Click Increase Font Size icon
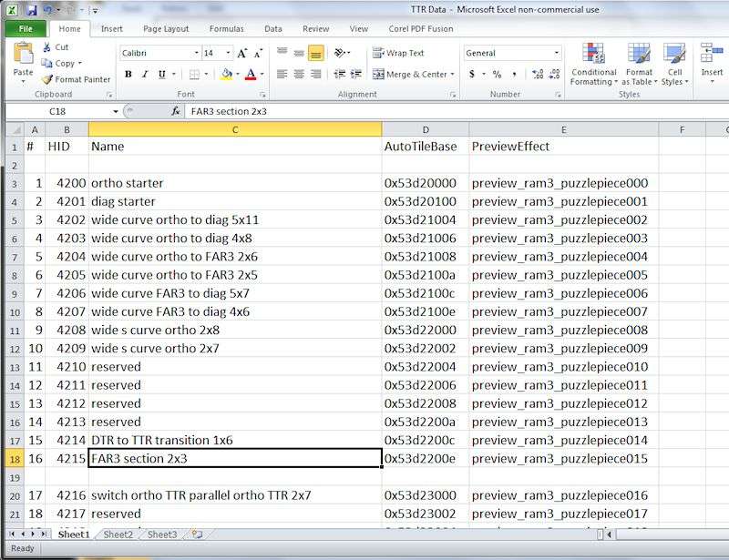Viewport: 729px width, 560px height. [x=242, y=54]
